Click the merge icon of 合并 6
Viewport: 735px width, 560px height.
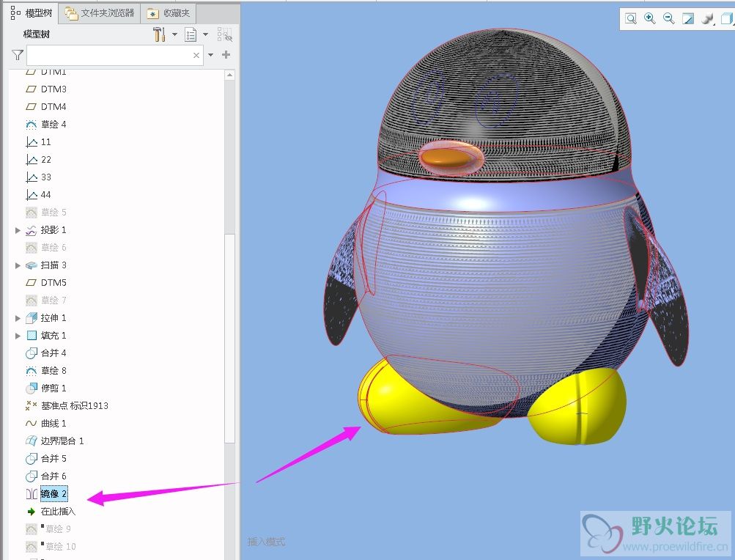(31, 476)
